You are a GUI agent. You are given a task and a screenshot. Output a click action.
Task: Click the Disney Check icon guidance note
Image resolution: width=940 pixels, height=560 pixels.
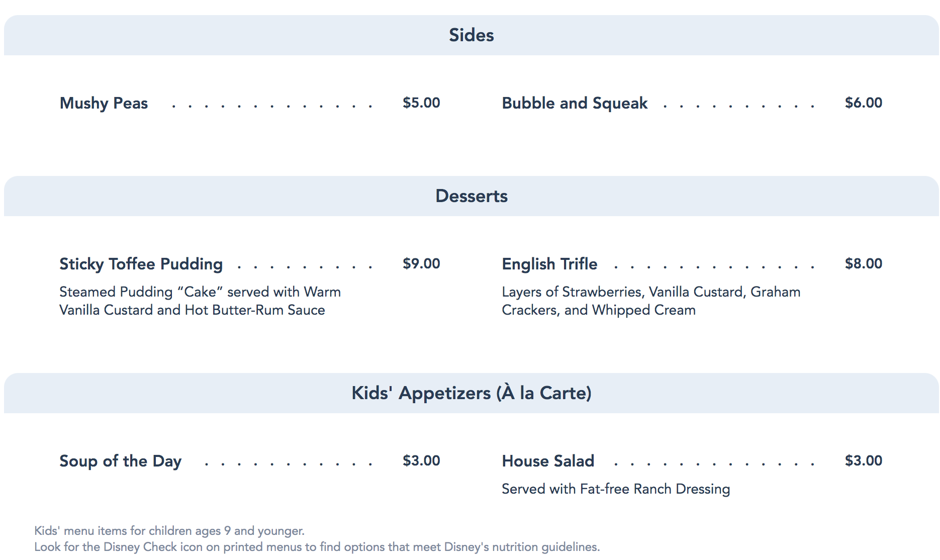coord(317,547)
